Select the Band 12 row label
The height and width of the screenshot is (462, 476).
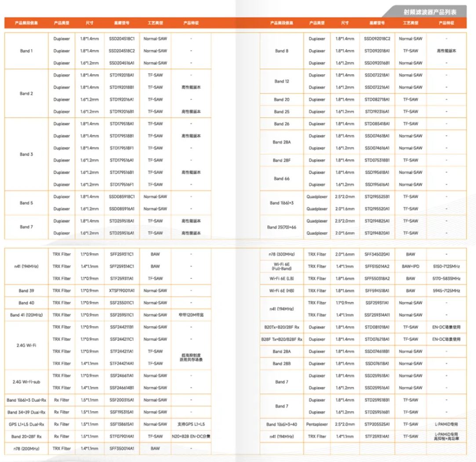(x=281, y=81)
